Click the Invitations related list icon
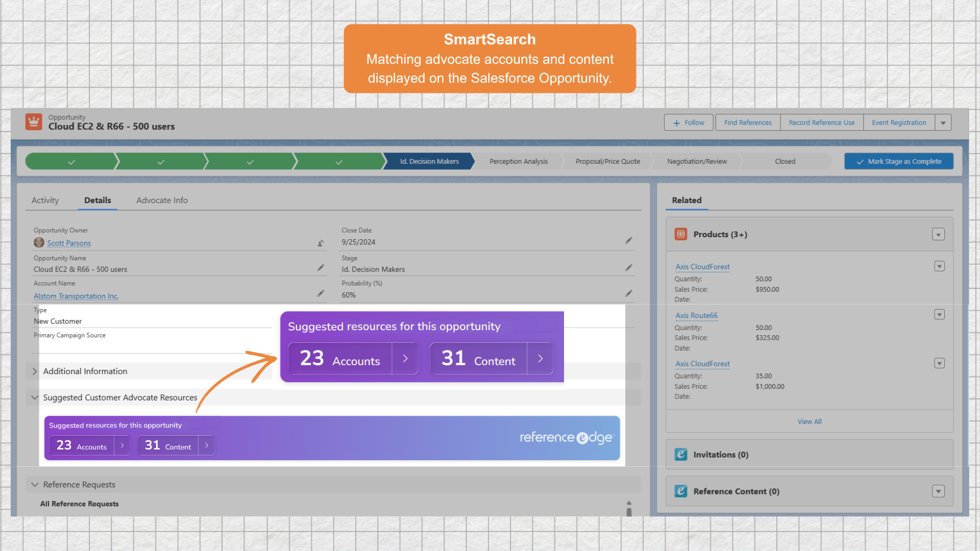This screenshot has width=980, height=551. 681,455
